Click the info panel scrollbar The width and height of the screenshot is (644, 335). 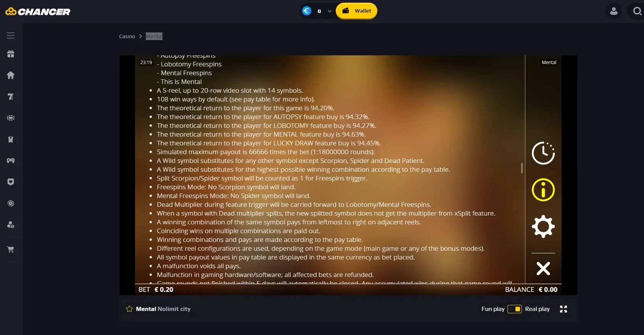pos(522,168)
